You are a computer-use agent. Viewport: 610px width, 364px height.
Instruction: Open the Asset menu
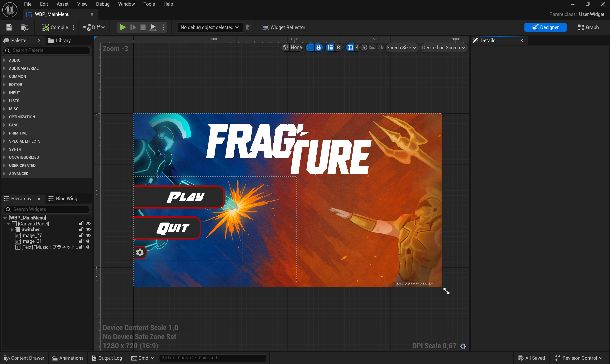pyautogui.click(x=62, y=4)
